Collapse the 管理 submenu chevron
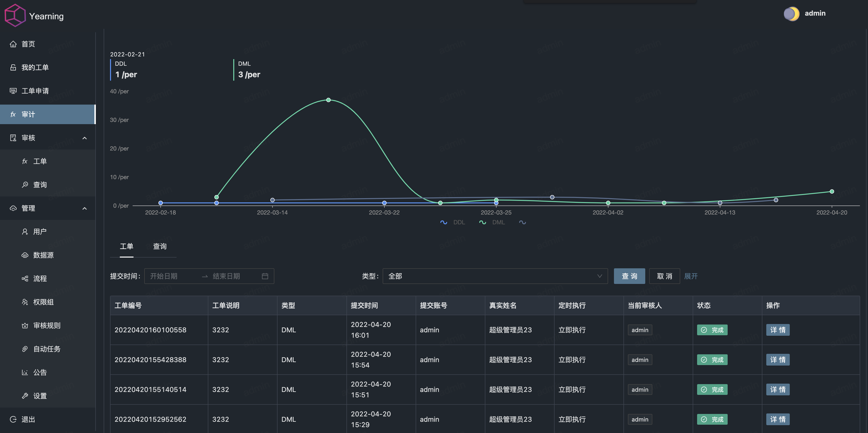Image resolution: width=868 pixels, height=433 pixels. (x=85, y=208)
